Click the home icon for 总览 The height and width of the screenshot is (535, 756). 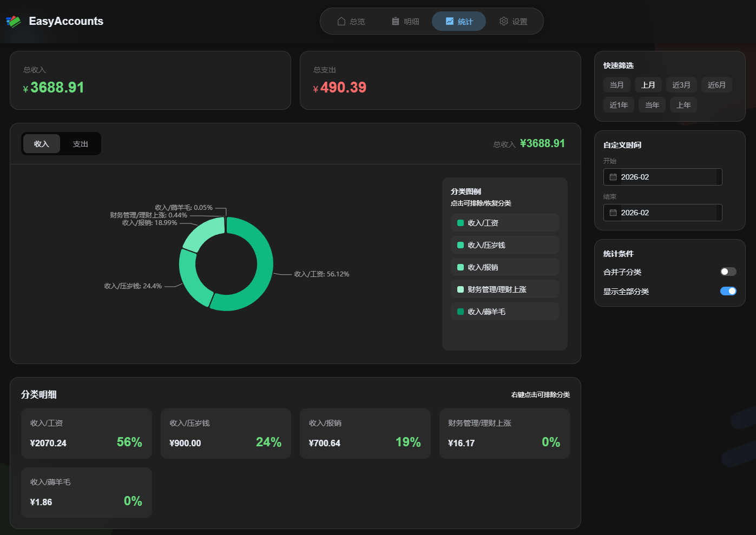coord(341,22)
